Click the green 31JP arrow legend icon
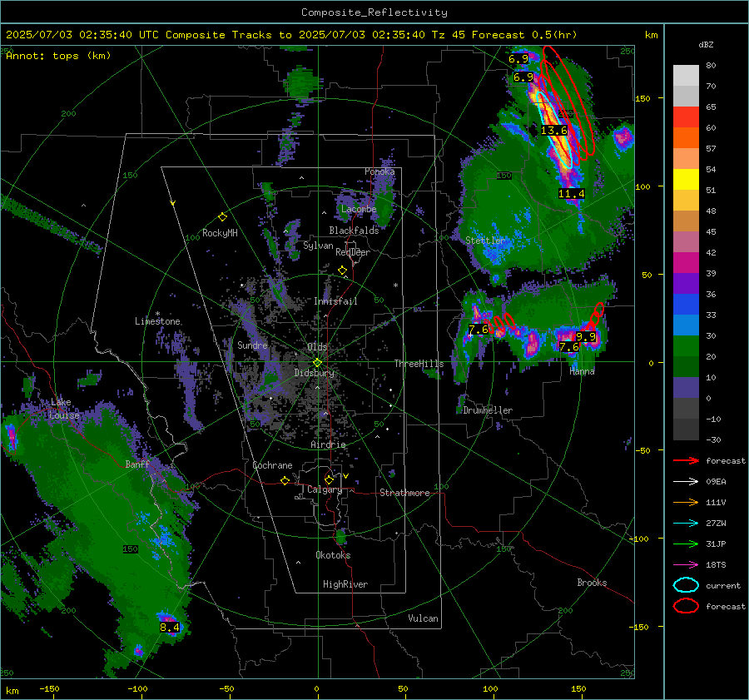 (686, 544)
